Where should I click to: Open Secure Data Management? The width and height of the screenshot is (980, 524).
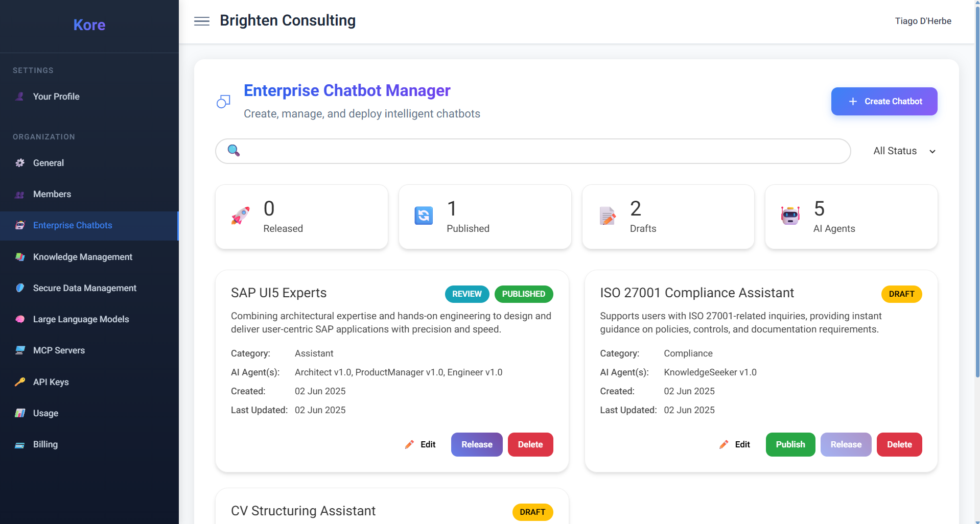tap(89, 288)
